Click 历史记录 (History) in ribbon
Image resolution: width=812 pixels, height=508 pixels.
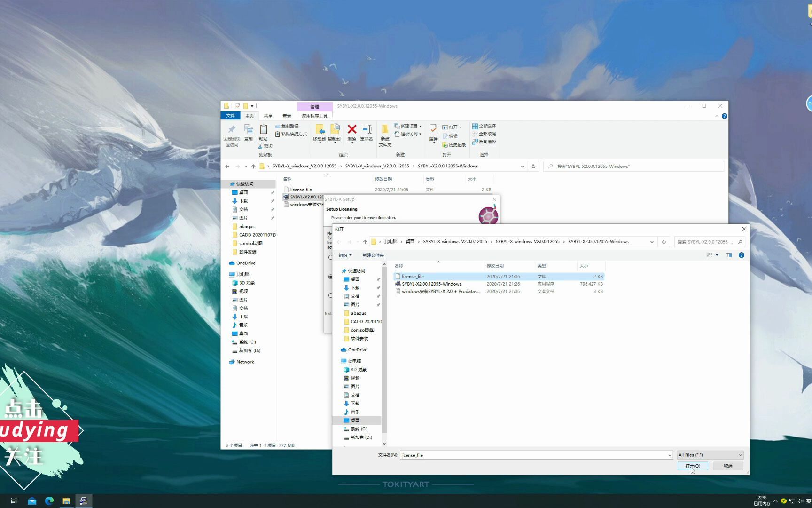click(x=454, y=145)
